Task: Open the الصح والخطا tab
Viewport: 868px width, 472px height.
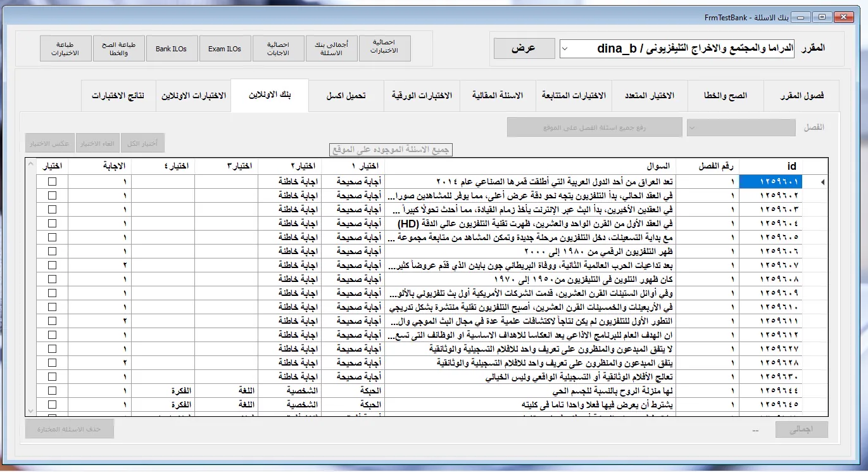Action: tap(726, 96)
